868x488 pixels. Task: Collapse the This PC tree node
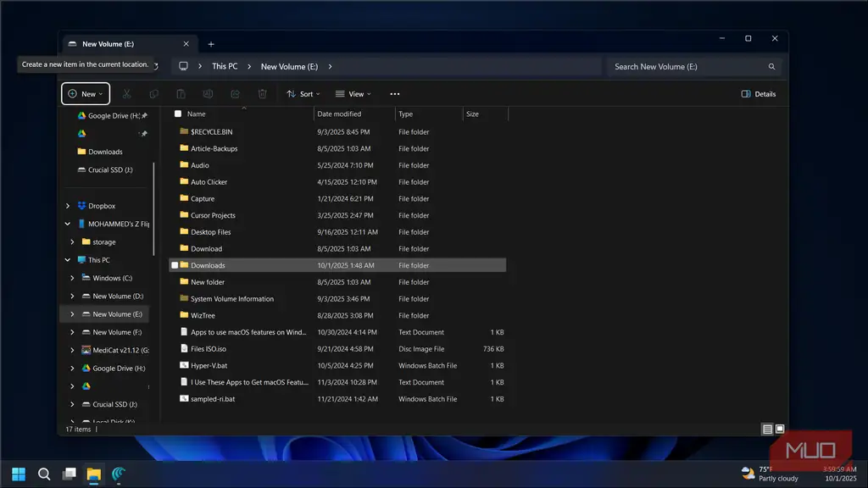(x=68, y=260)
